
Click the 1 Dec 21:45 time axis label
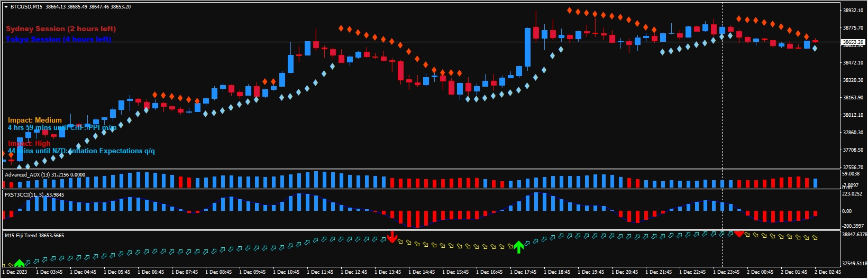[659, 272]
